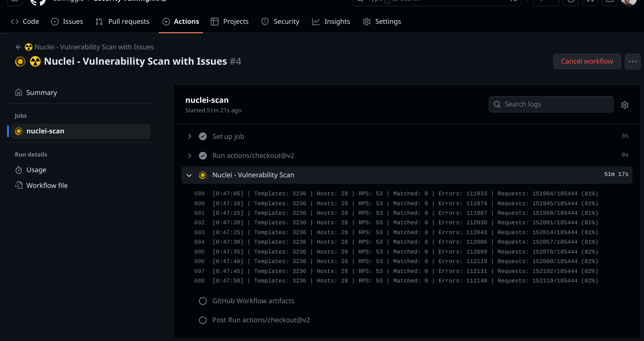The image size is (644, 341).
Task: Click log line number 599
Action: (199, 194)
